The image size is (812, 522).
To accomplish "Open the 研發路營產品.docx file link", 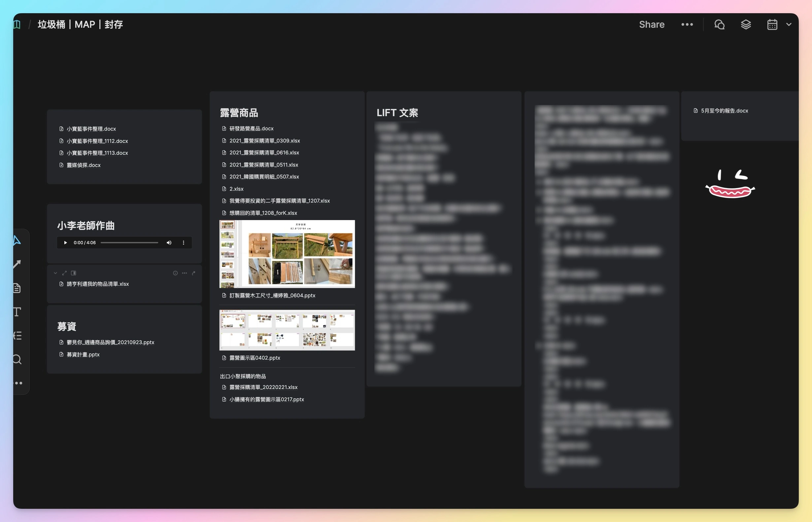I will (251, 128).
